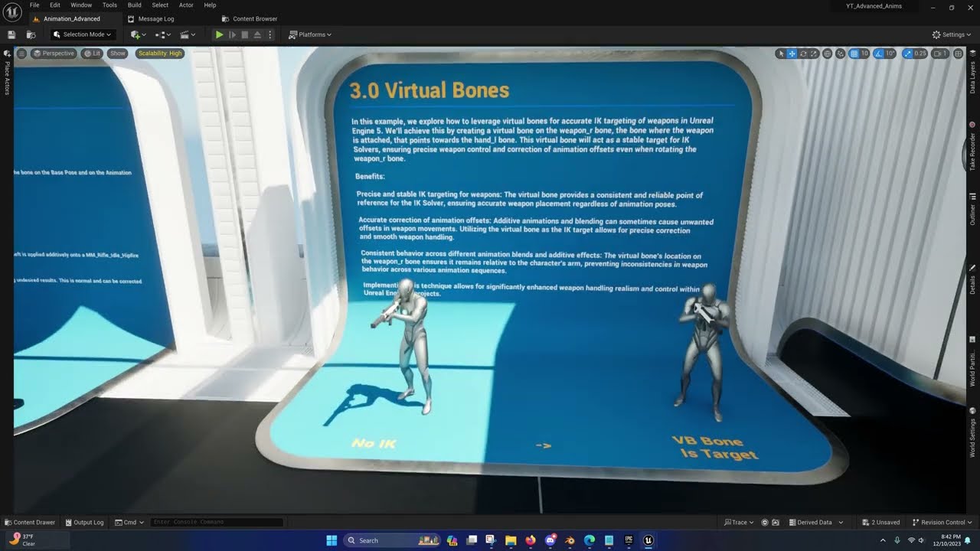980x551 pixels.
Task: Click the green Play button
Action: point(219,34)
